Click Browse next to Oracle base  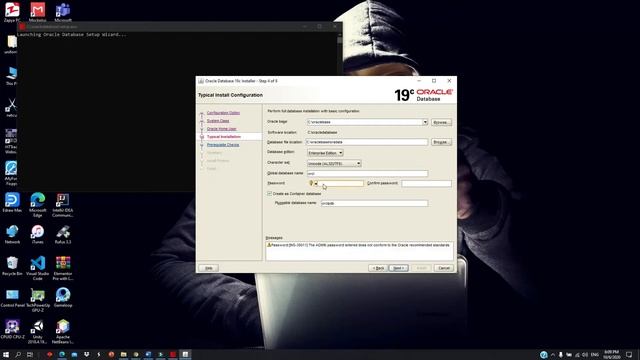(x=441, y=122)
